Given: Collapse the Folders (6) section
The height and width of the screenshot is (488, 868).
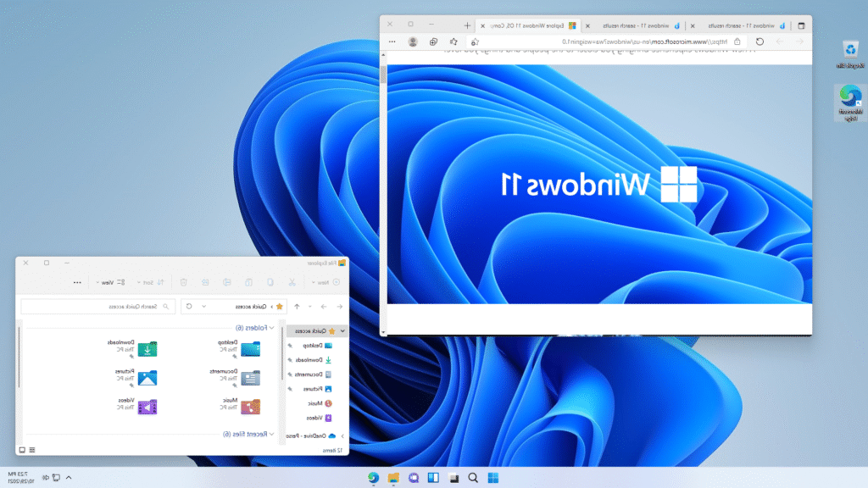Looking at the screenshot, I should click(x=270, y=328).
